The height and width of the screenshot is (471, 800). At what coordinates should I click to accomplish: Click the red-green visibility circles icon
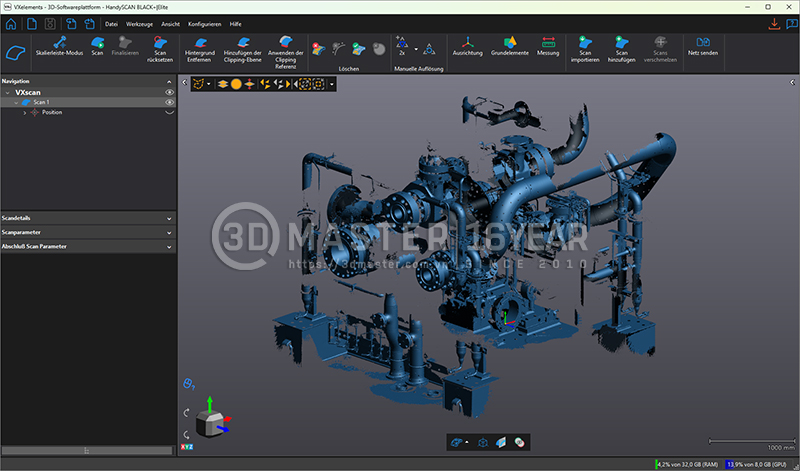coord(519,442)
